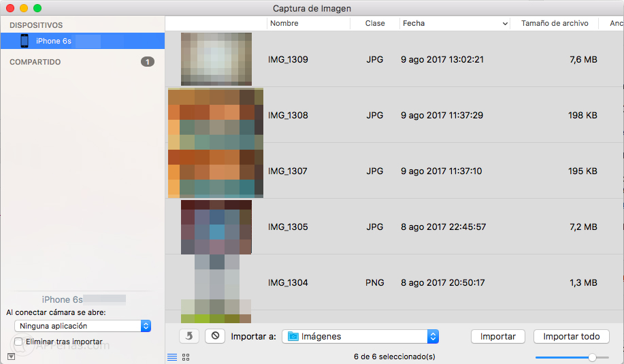Click the shared devices count badge
The image size is (624, 364).
(x=148, y=62)
